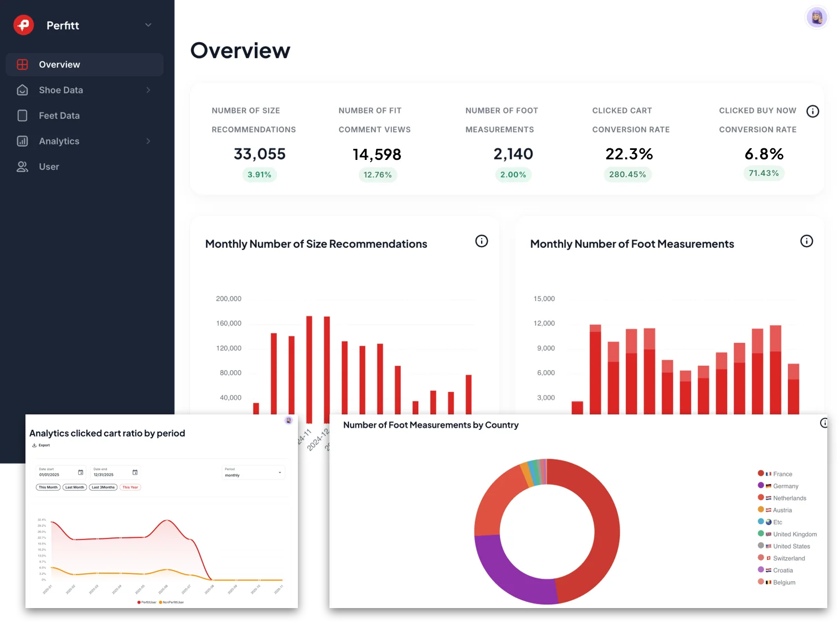Viewport: 840px width, 623px height.
Task: Click the Export button
Action: point(41,445)
